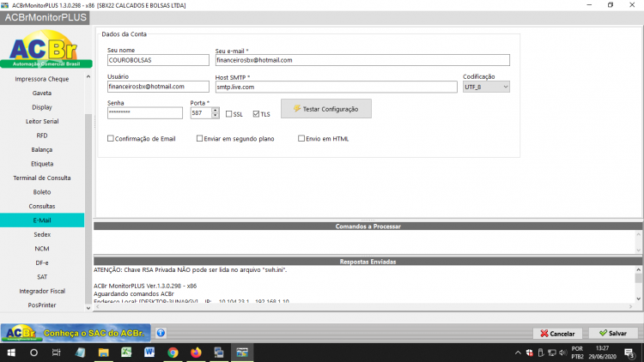Select DF-e in sidebar
This screenshot has height=362, width=644.
[x=42, y=263]
